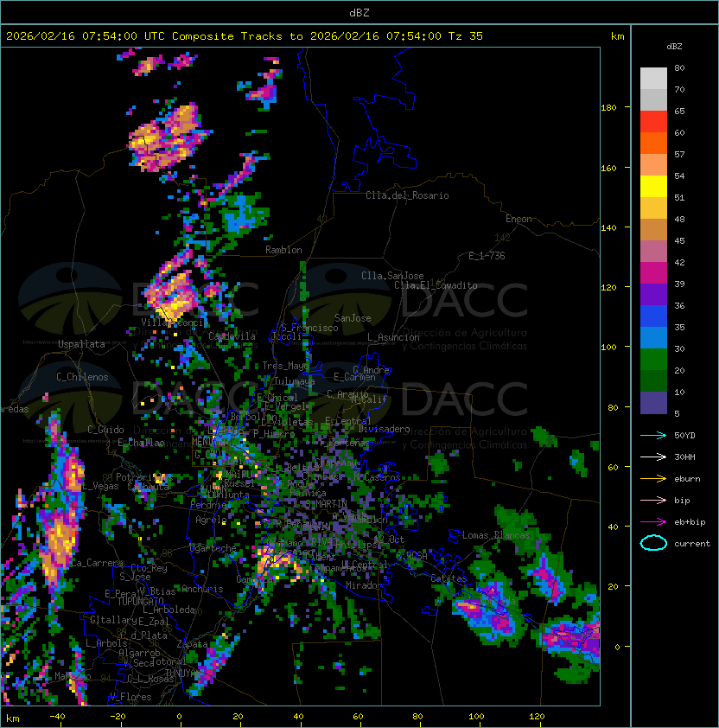
Task: Click the '50YD' legend label
Action: click(x=684, y=436)
